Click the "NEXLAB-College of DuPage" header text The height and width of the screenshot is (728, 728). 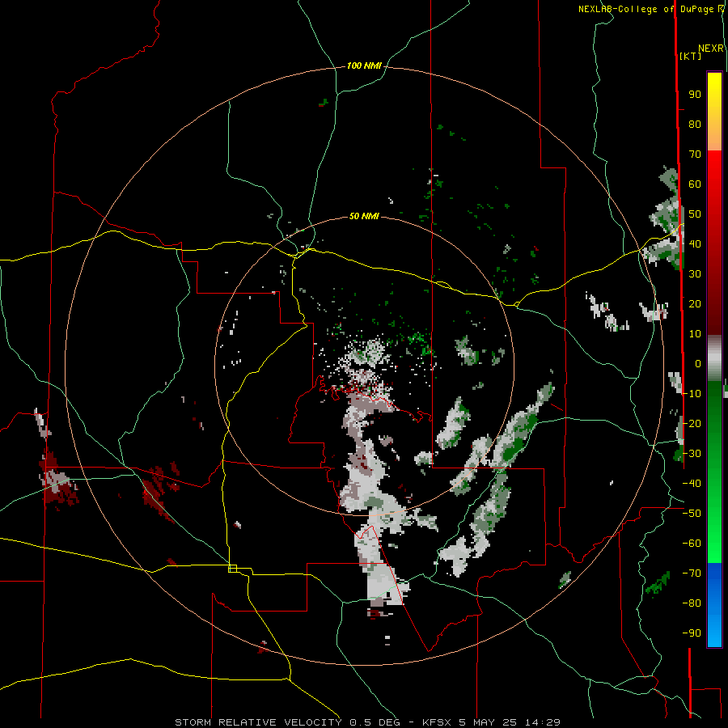click(645, 9)
